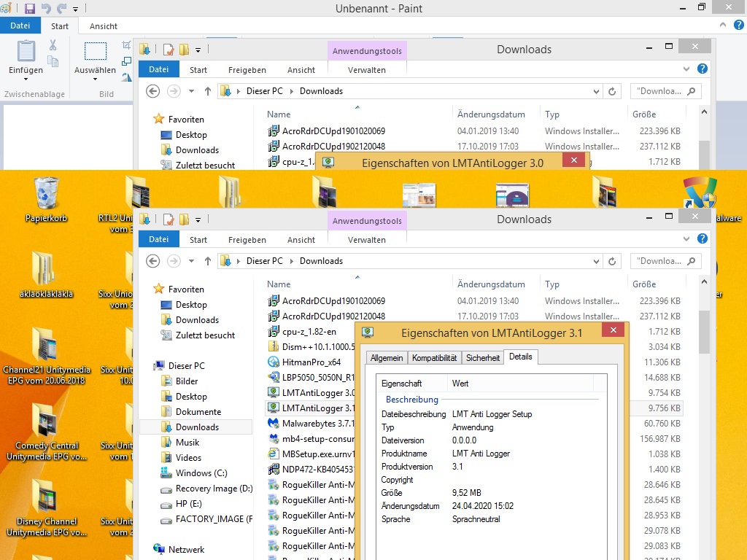The height and width of the screenshot is (560, 747).
Task: Sort by Änderungsdatum column in lower Downloads window
Action: [x=491, y=284]
